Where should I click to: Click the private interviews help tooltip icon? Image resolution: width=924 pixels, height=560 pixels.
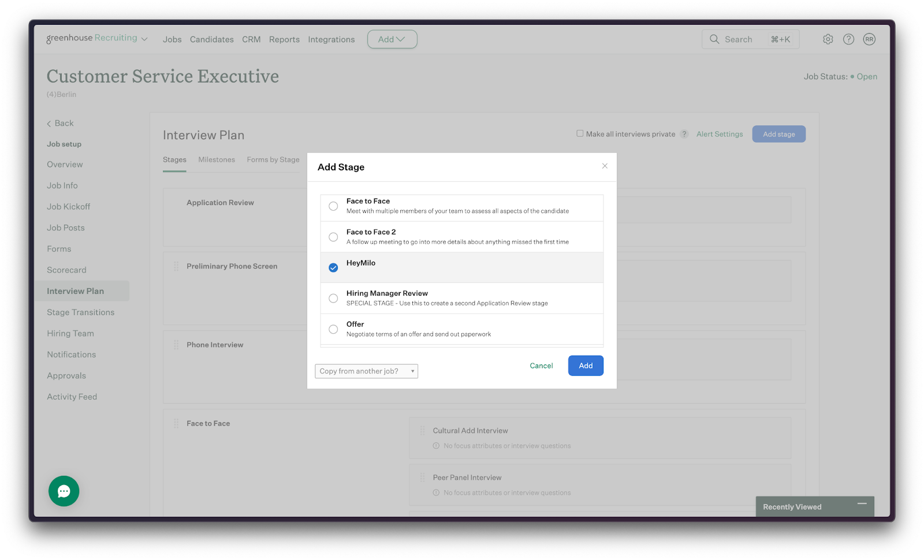pos(684,134)
